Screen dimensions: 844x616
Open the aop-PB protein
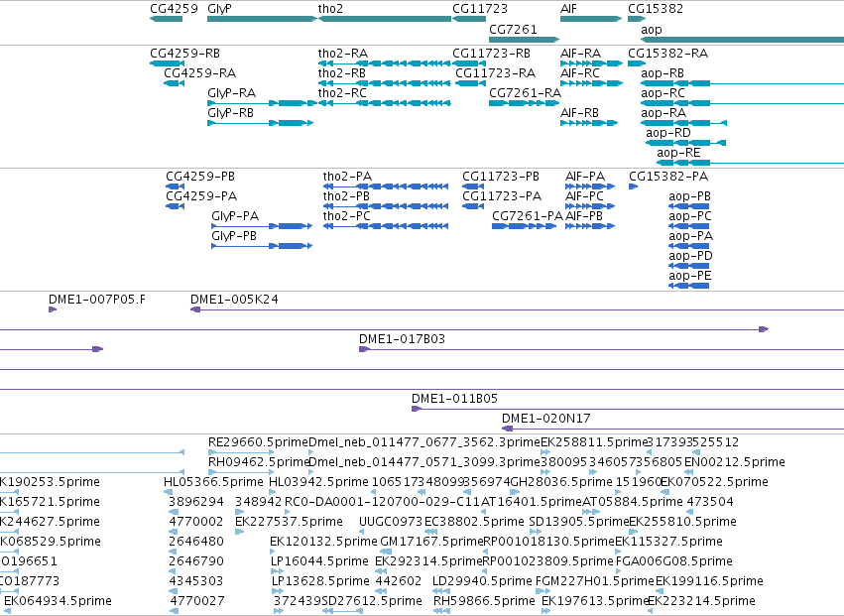pos(690,196)
